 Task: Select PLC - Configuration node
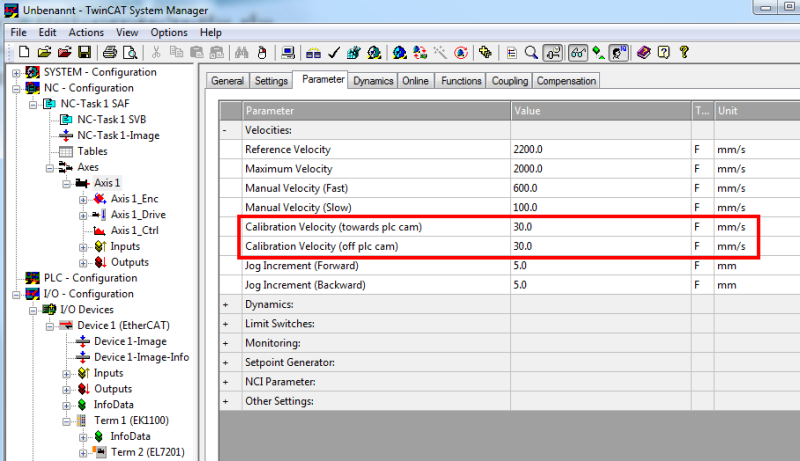(x=90, y=278)
